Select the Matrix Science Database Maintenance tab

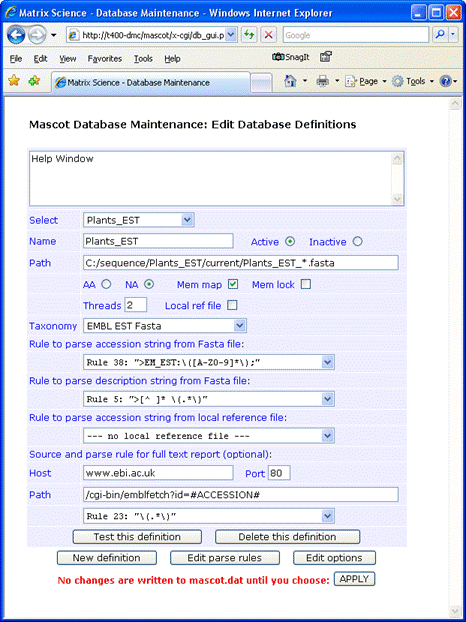[x=151, y=83]
